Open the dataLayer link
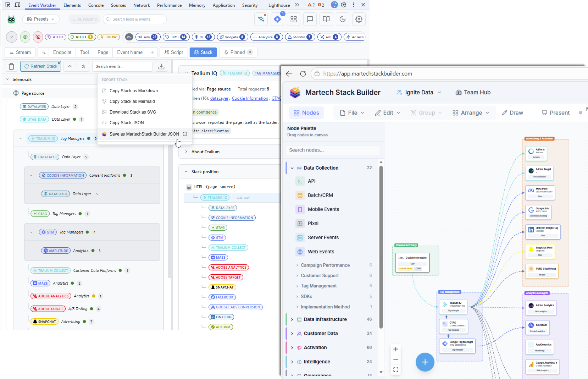Screen dimensions: 588x379 219,98
